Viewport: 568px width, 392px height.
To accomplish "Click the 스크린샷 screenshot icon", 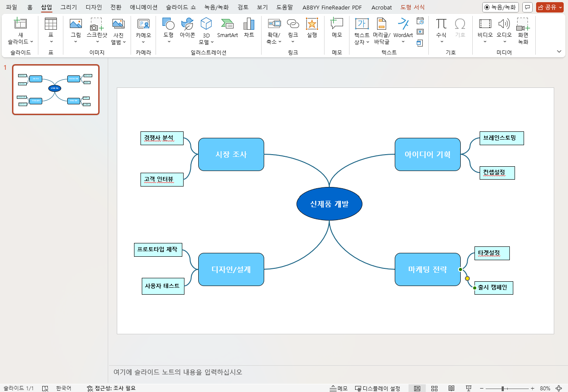I will pyautogui.click(x=97, y=24).
